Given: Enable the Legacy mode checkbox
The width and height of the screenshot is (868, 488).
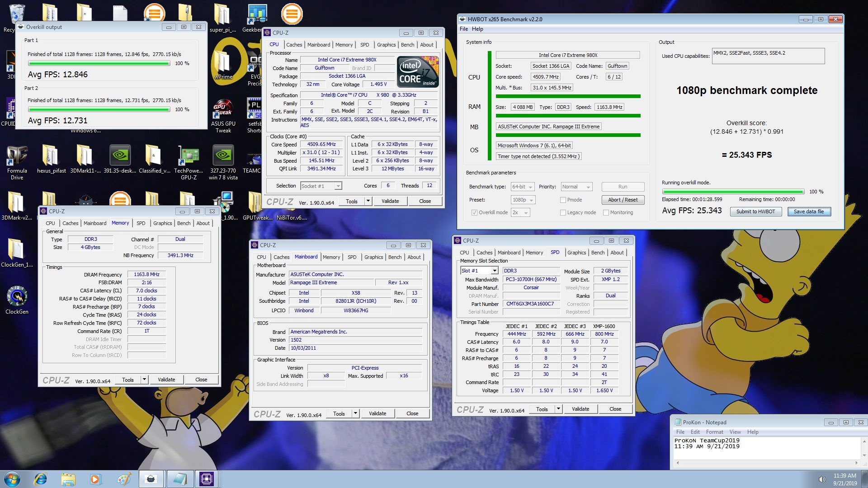Looking at the screenshot, I should click(x=563, y=212).
